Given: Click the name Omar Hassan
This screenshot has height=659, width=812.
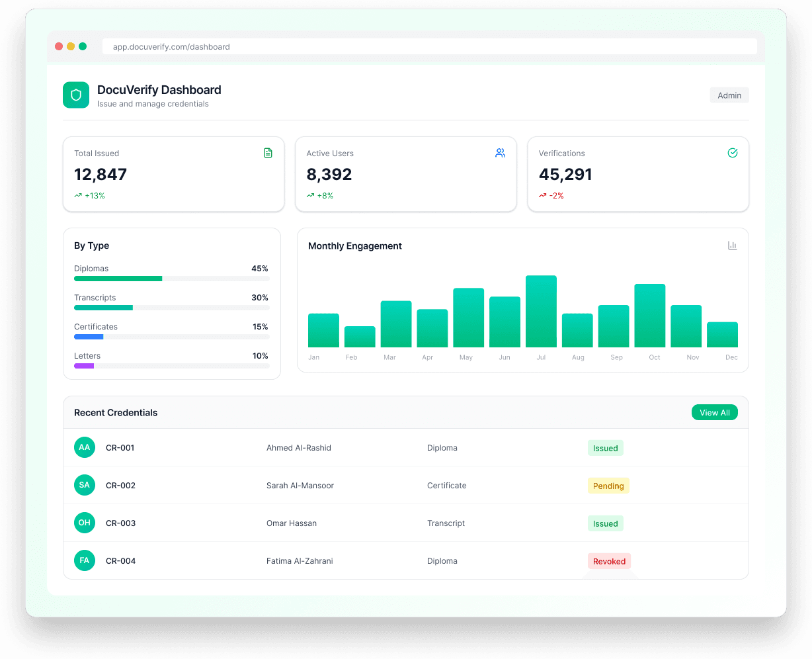Looking at the screenshot, I should pyautogui.click(x=292, y=523).
